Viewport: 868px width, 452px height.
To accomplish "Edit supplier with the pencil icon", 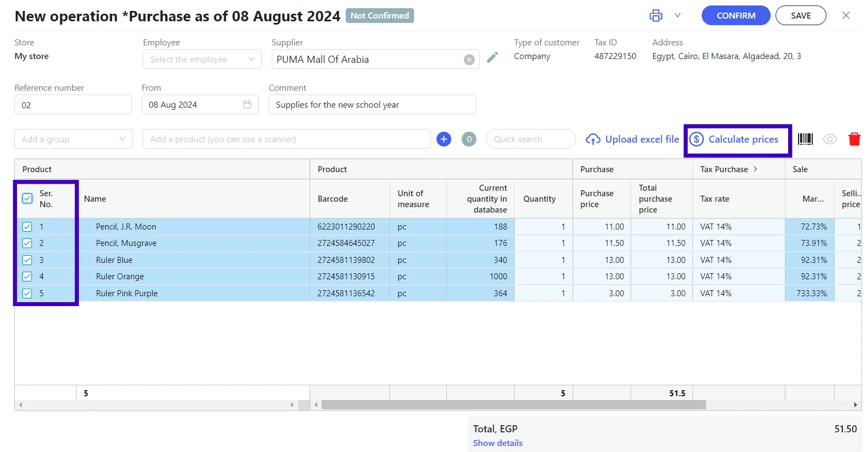I will tap(492, 57).
